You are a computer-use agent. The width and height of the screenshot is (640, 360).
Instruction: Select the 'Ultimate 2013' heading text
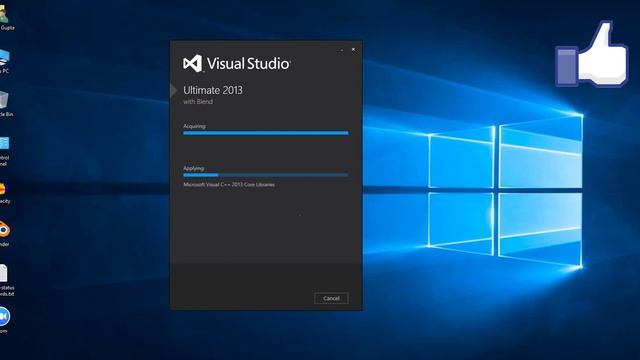pyautogui.click(x=213, y=90)
